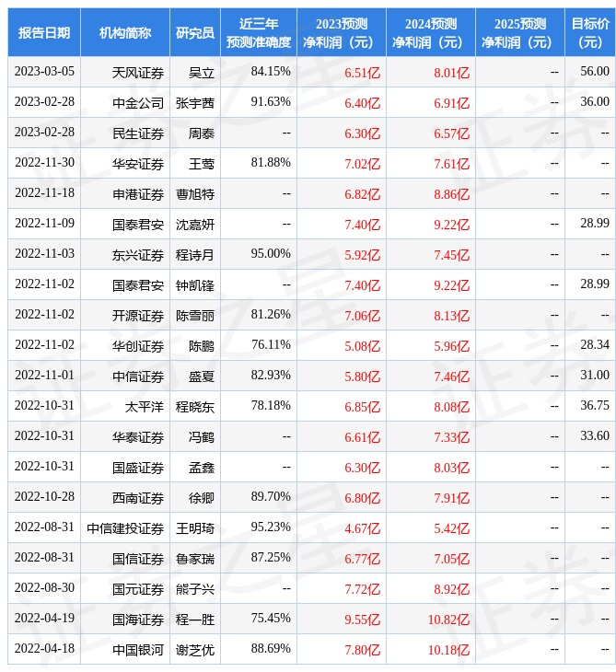Click the 10.82亿 profit forecast
Screen dimensions: 616x672
coord(448,620)
